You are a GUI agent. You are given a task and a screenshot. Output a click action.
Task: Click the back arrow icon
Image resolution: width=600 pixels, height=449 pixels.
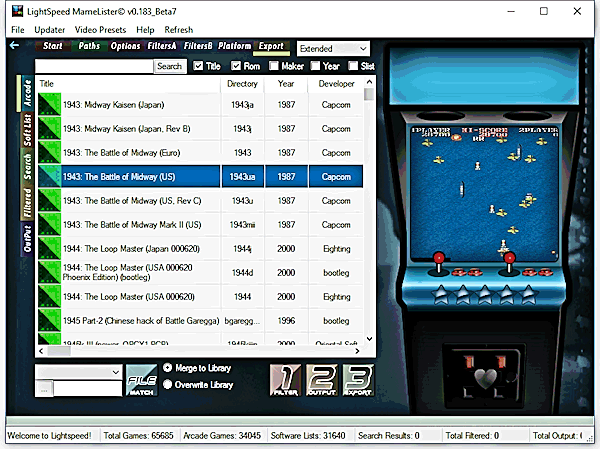coord(15,46)
